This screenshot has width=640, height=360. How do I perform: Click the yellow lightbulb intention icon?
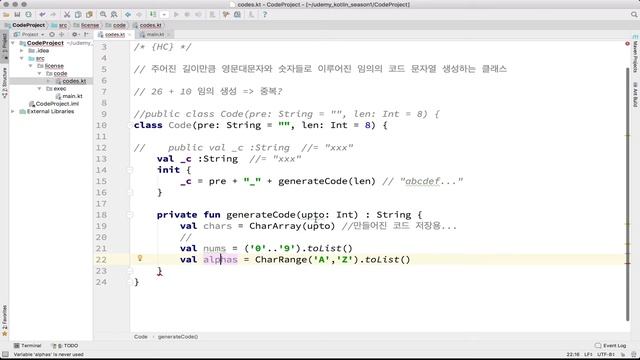(x=140, y=258)
